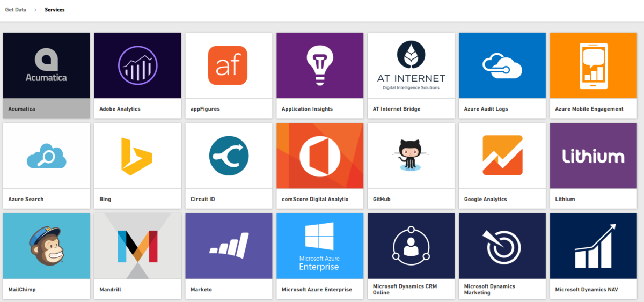Select the Google Analytics orange logo
Image resolution: width=644 pixels, height=302 pixels.
point(503,156)
